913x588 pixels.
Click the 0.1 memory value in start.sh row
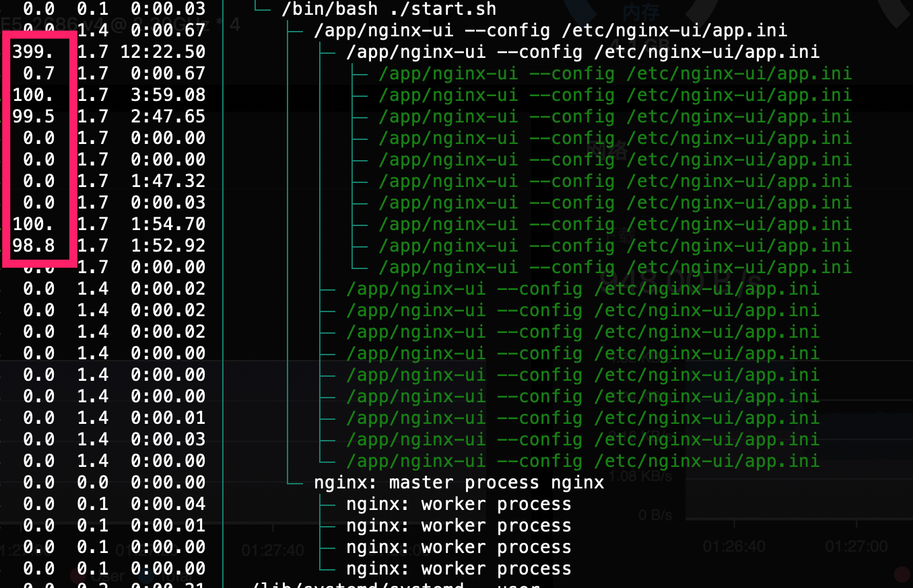93,9
